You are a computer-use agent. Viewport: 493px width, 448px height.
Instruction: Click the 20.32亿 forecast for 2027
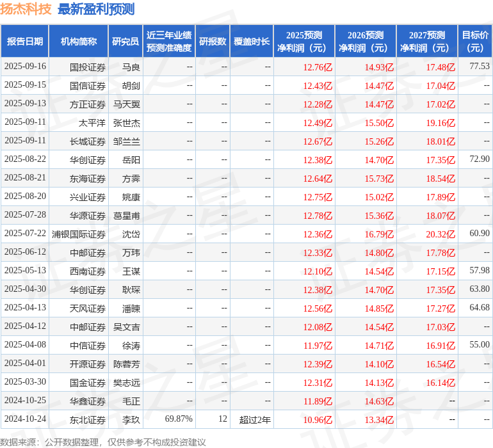[x=440, y=234]
